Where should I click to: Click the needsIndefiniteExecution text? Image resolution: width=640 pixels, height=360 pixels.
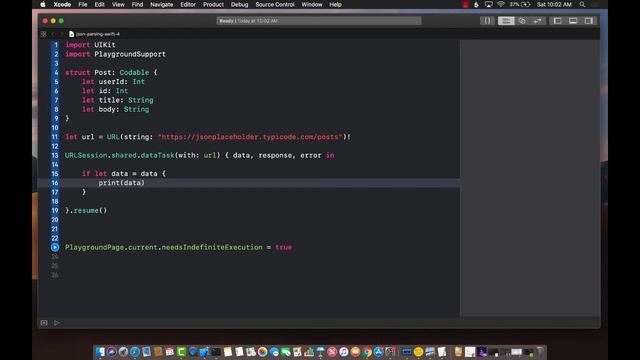[x=212, y=247]
